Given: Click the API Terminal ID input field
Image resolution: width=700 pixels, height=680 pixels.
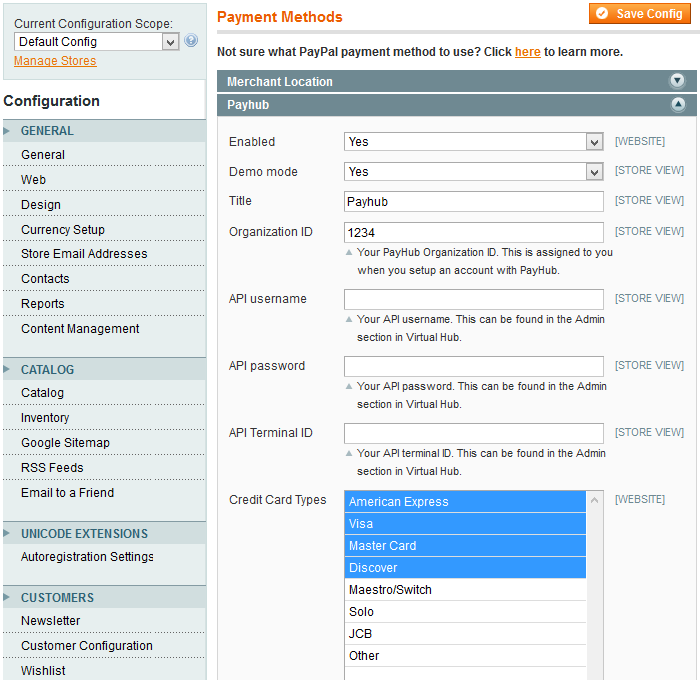Looking at the screenshot, I should click(x=474, y=433).
